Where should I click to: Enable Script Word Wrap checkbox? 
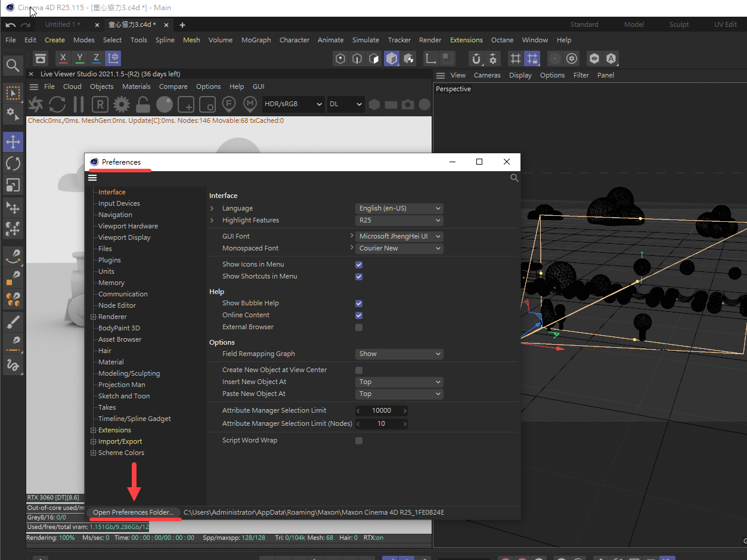[359, 441]
